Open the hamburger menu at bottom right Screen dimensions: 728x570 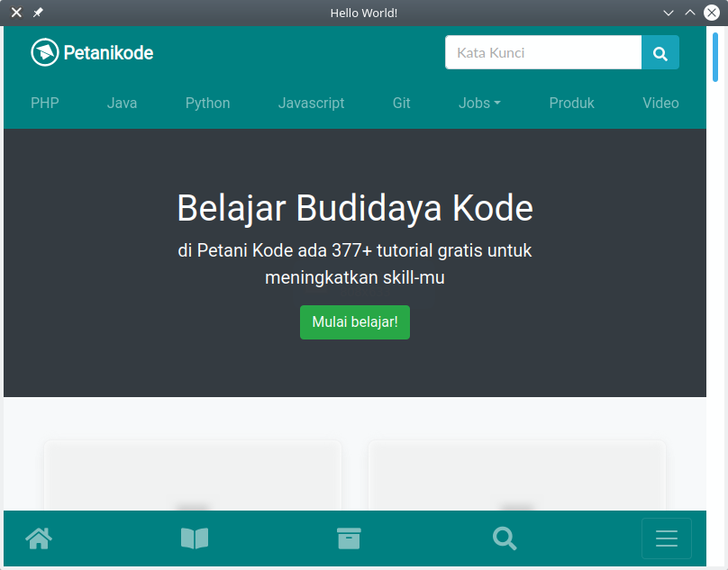coord(666,538)
